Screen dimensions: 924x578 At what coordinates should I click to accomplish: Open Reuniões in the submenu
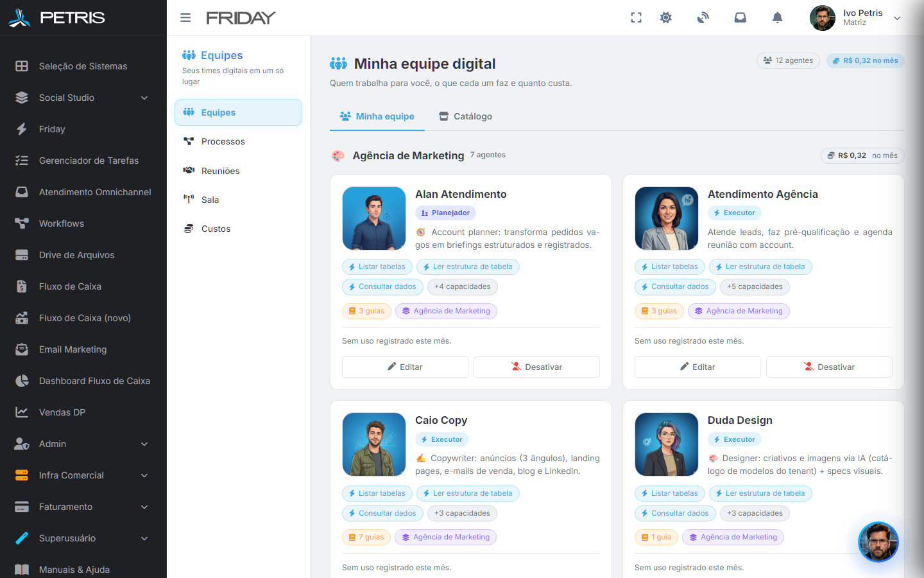tap(238, 171)
